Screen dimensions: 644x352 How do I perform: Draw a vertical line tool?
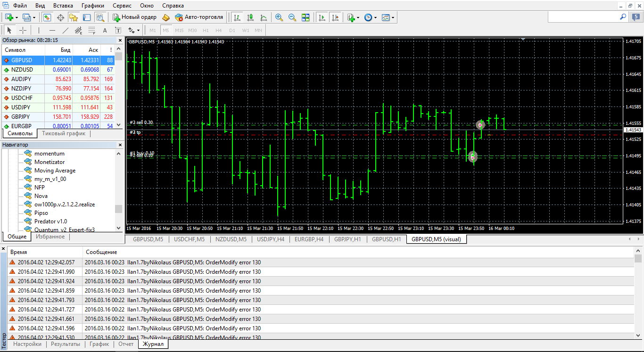coord(39,30)
